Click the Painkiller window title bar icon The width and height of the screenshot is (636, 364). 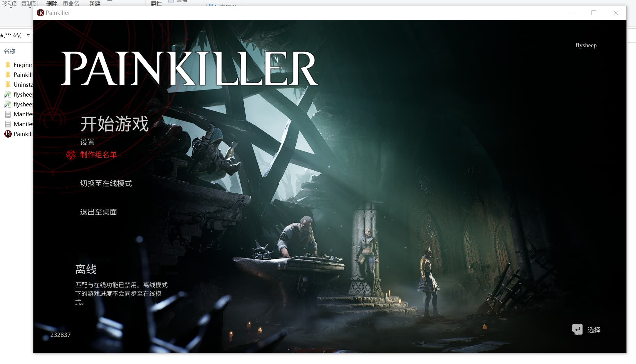click(x=40, y=13)
